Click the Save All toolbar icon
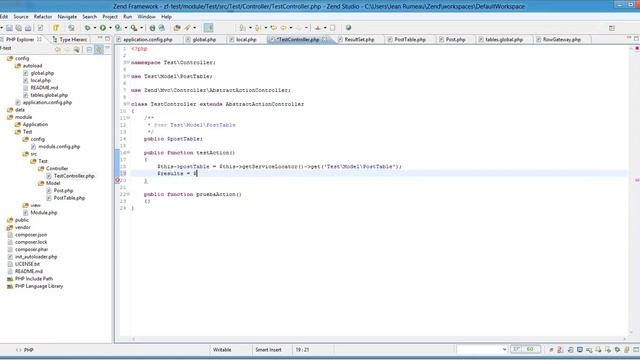The width and height of the screenshot is (640, 360). click(x=19, y=28)
